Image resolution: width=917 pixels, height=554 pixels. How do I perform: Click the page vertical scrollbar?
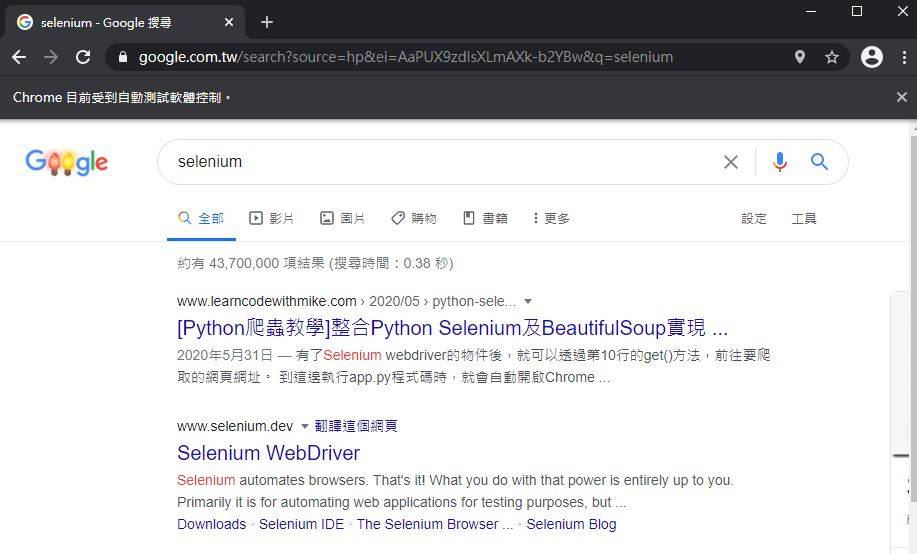point(913,319)
